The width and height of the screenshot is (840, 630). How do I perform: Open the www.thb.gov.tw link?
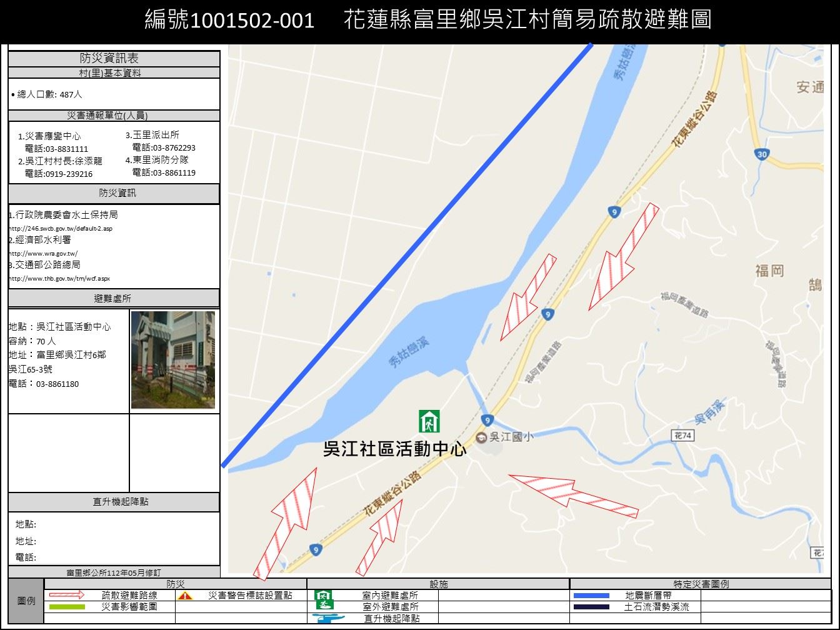point(59,278)
